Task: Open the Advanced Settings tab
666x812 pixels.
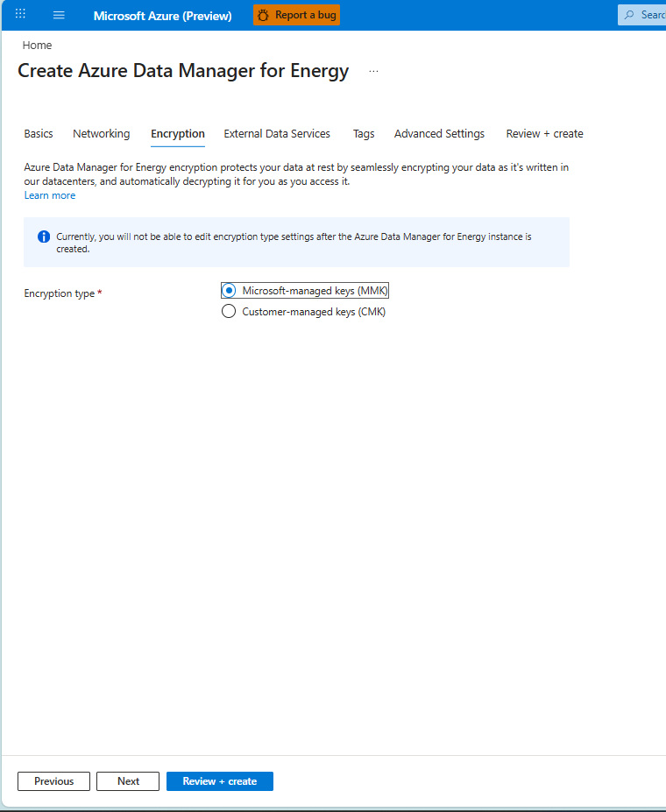Action: pyautogui.click(x=439, y=134)
